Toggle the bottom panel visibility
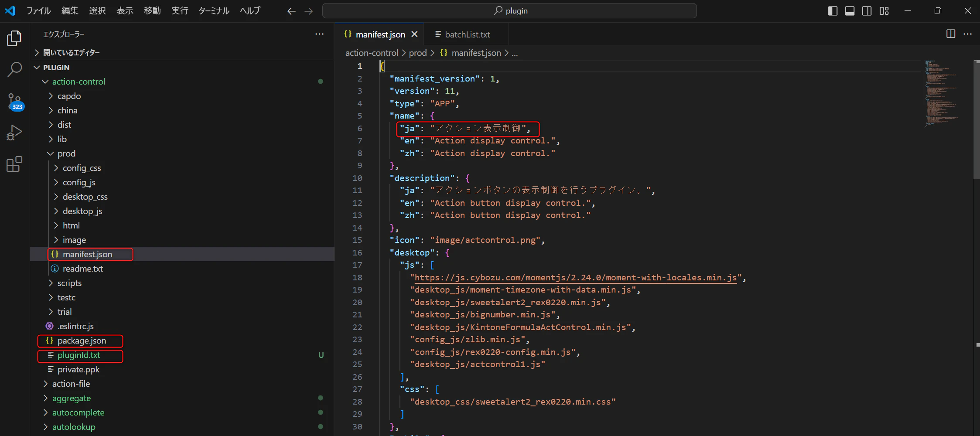Image resolution: width=980 pixels, height=436 pixels. 850,11
